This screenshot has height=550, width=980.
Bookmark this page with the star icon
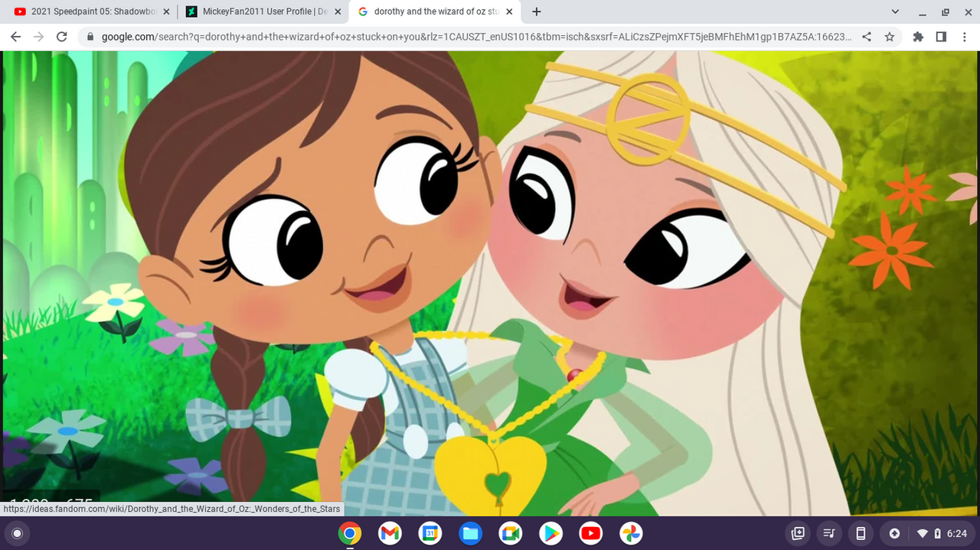pos(890,37)
